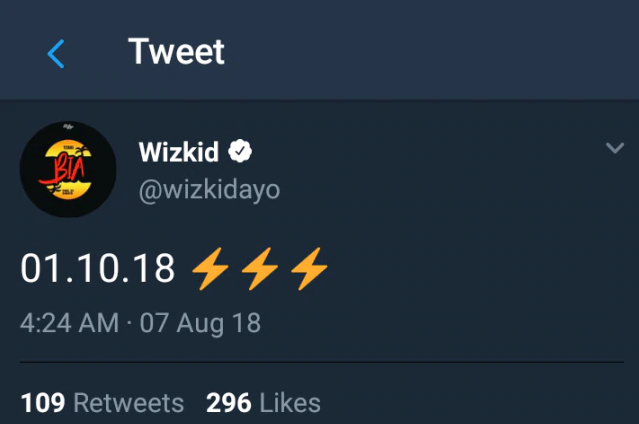The image size is (639, 424).
Task: Click empty space right of Likes
Action: click(x=480, y=403)
